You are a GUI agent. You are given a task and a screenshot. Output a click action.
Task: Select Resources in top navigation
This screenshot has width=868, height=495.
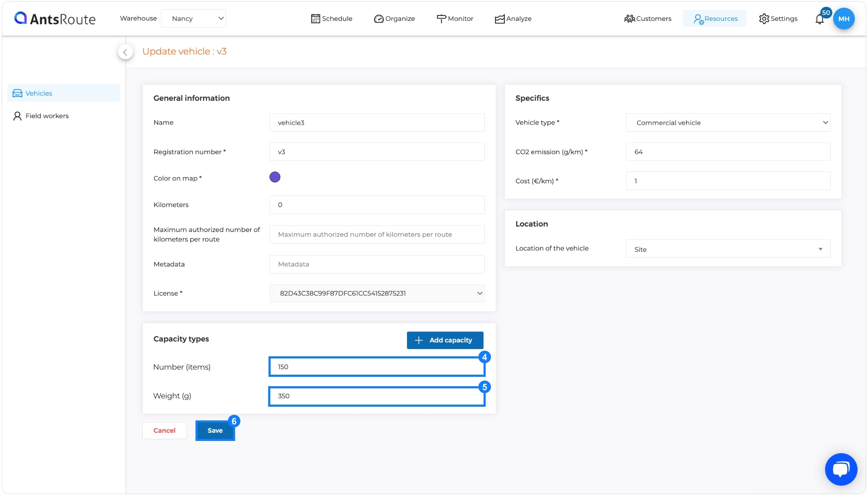(715, 19)
